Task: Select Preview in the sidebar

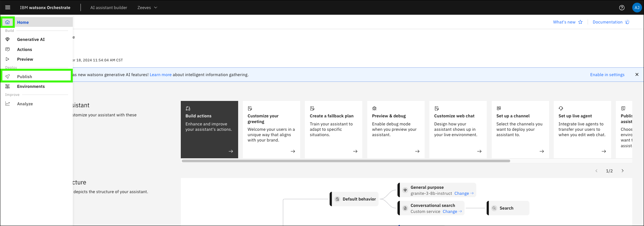Action: coord(25,59)
